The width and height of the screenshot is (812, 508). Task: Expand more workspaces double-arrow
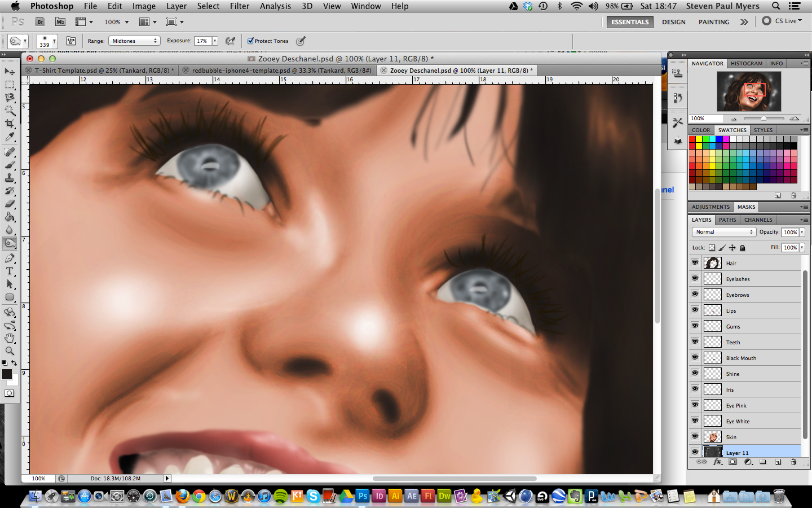coord(744,22)
